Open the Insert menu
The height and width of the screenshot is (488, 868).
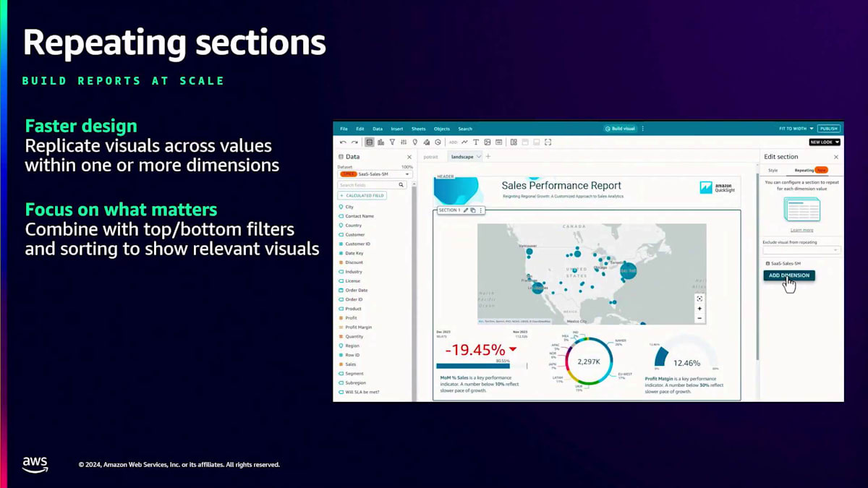click(x=397, y=129)
